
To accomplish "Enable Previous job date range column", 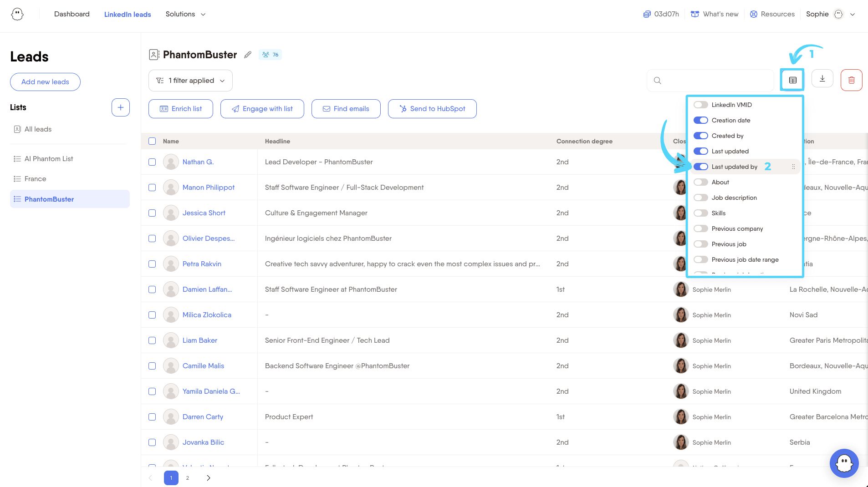I will 700,259.
